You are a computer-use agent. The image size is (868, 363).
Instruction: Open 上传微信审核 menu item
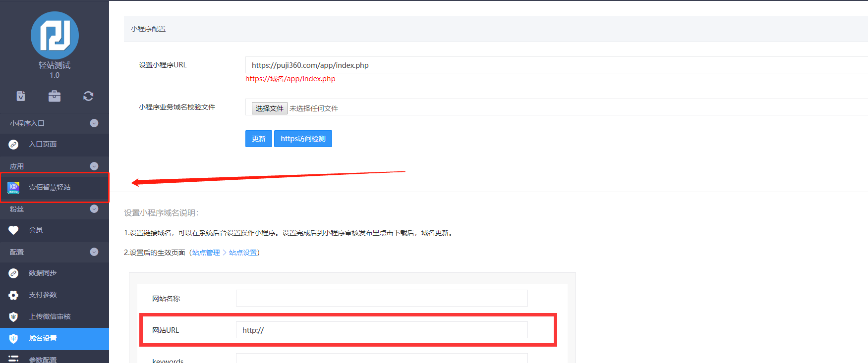[x=55, y=317]
